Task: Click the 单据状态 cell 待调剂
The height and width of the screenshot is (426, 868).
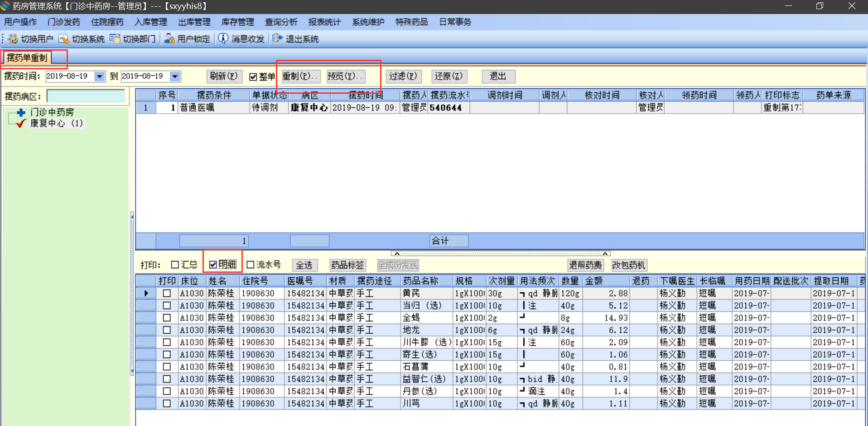Action: tap(269, 108)
